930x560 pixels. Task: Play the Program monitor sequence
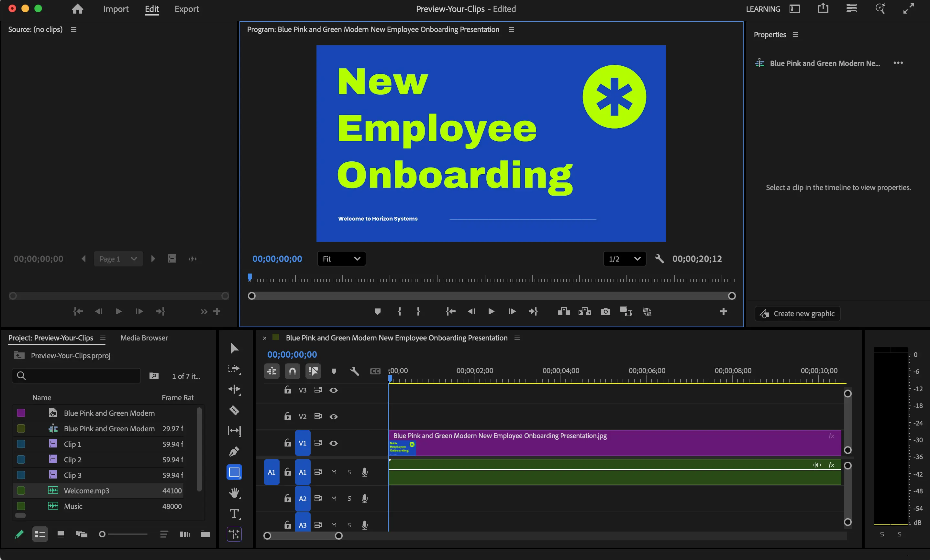pyautogui.click(x=491, y=311)
